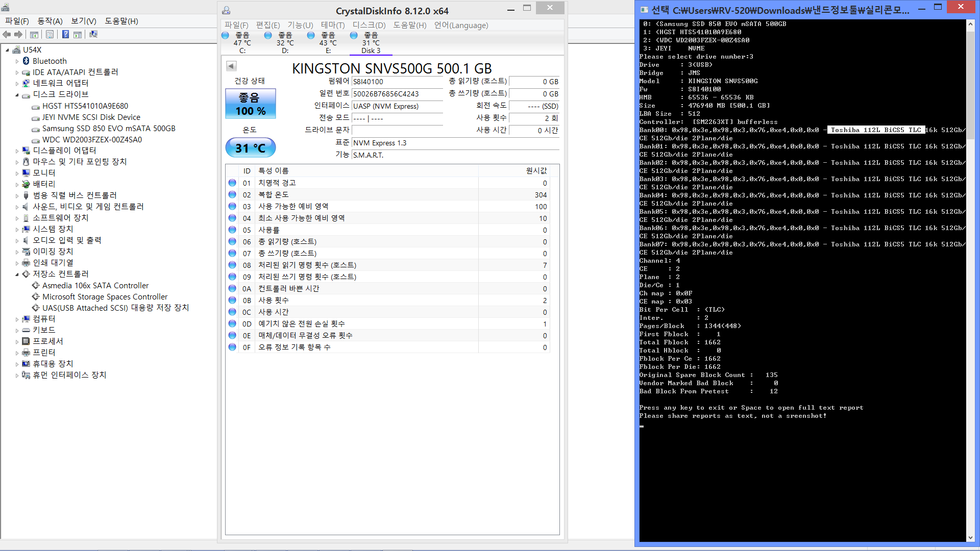Expand the 디스플레이 어댑터 node
The image size is (980, 551).
(x=17, y=151)
